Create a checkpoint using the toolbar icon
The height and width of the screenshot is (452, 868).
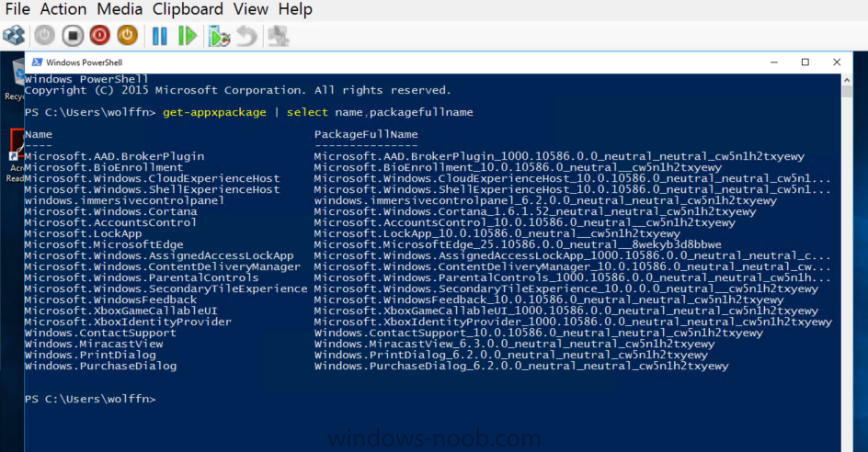219,36
